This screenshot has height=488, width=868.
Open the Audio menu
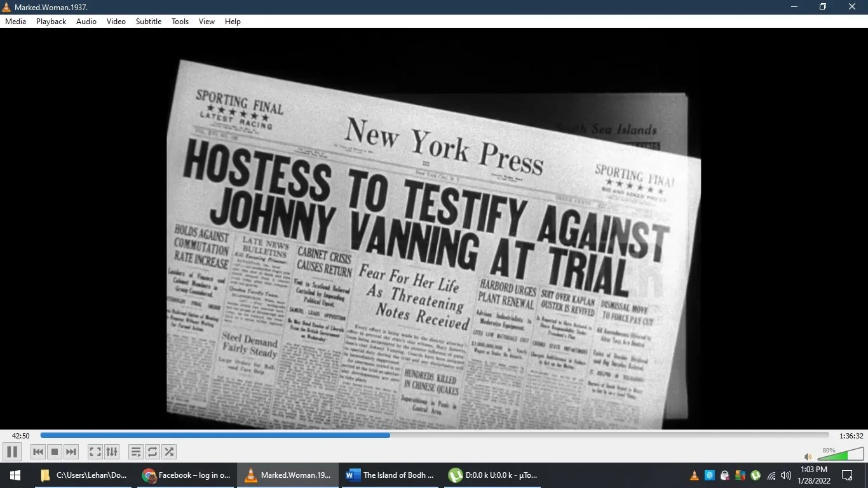click(x=86, y=21)
